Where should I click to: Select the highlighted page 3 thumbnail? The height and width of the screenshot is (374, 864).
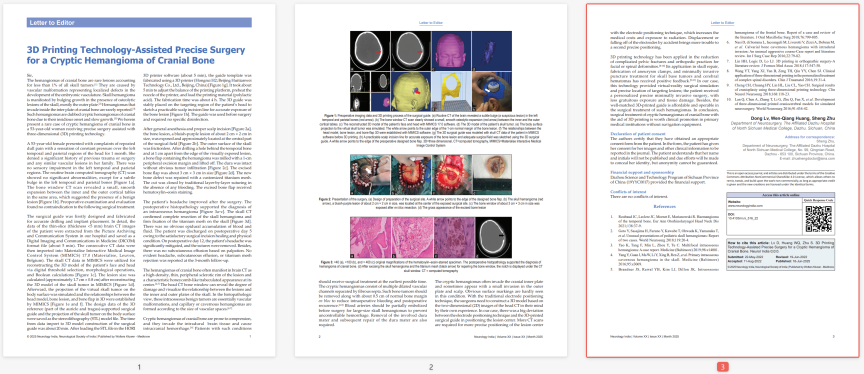(723, 180)
